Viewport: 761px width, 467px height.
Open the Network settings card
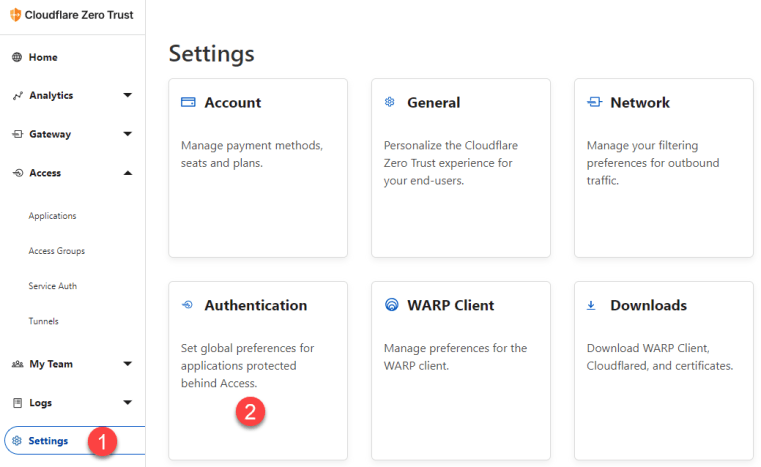pyautogui.click(x=664, y=168)
